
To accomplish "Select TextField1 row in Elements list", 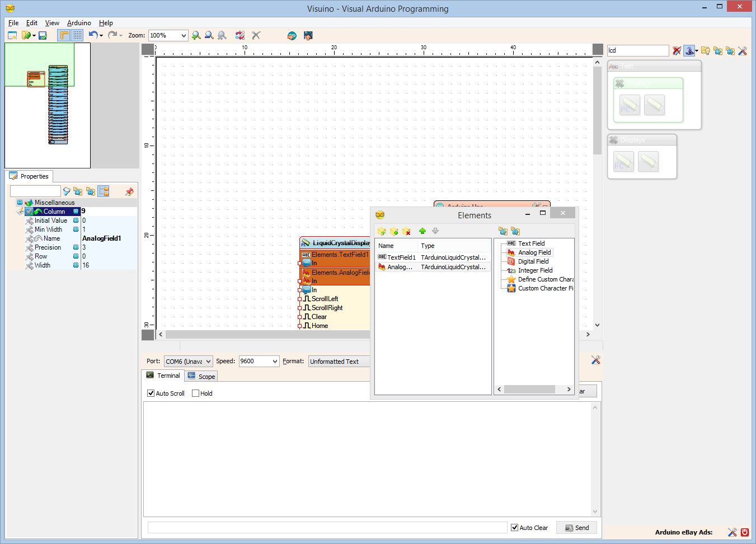I will click(x=433, y=257).
